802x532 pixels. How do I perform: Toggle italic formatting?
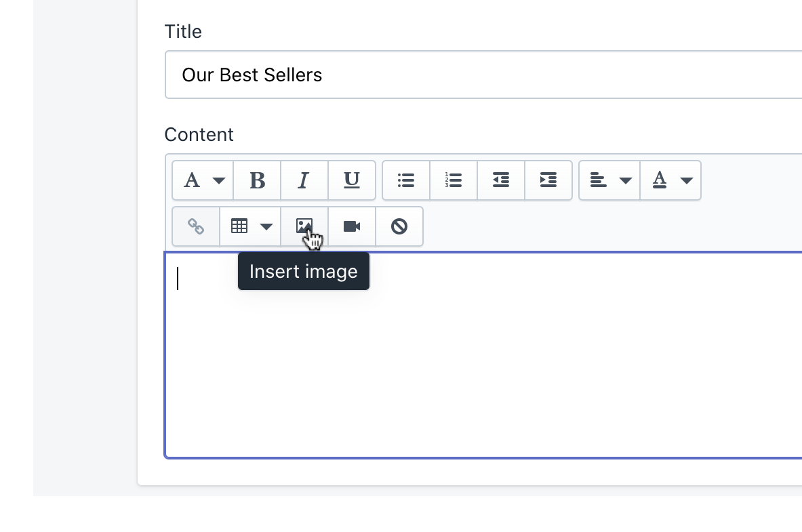pos(304,180)
